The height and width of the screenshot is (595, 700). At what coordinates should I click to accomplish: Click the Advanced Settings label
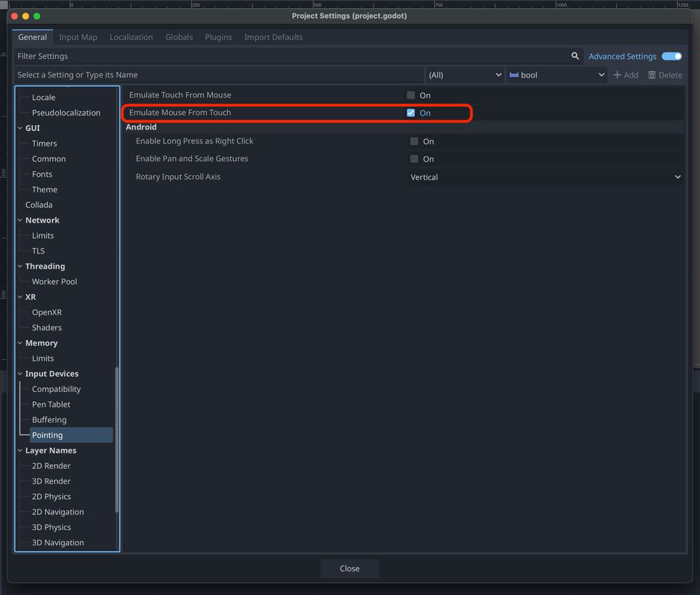pyautogui.click(x=622, y=56)
